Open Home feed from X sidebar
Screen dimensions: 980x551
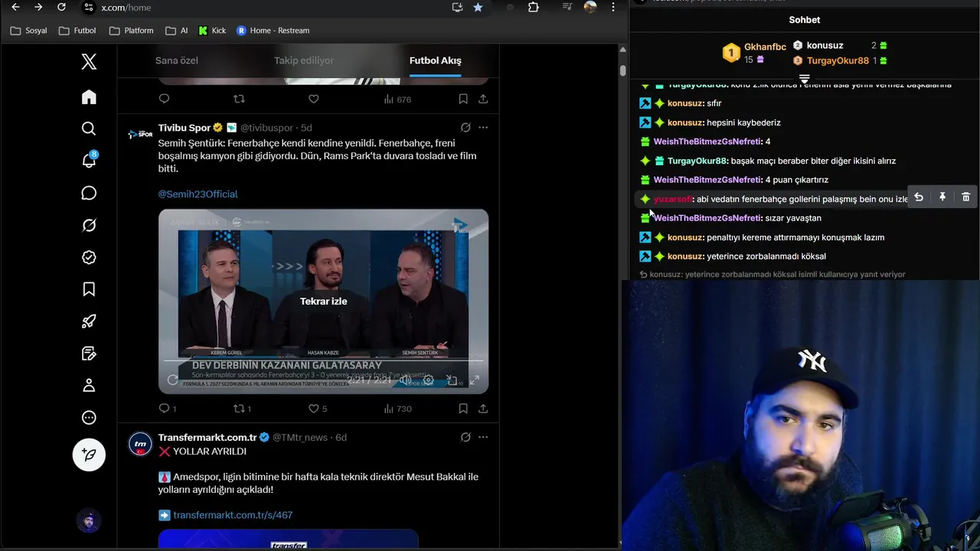click(x=89, y=96)
